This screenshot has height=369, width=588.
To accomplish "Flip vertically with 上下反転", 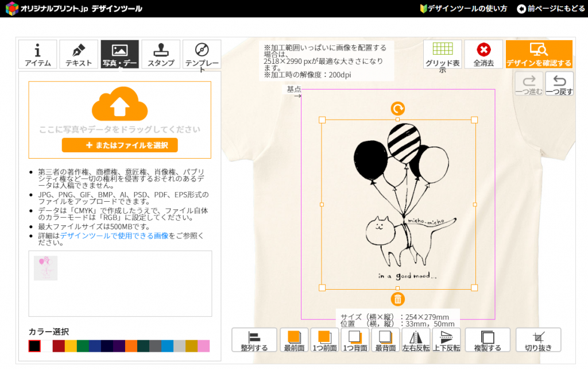I will tap(446, 340).
